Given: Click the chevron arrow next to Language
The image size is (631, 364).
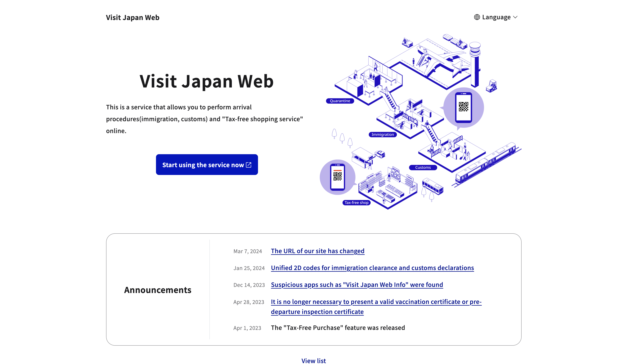Looking at the screenshot, I should (x=515, y=17).
